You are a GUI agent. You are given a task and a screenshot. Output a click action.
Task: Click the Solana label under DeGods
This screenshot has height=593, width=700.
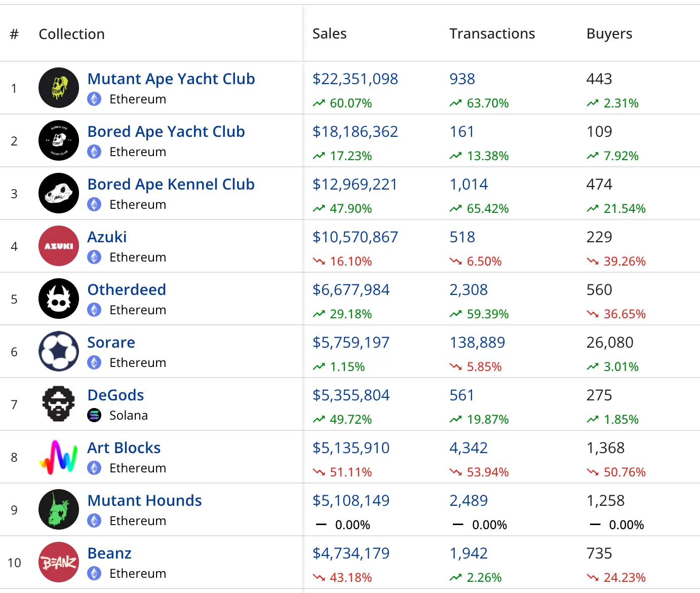point(129,415)
